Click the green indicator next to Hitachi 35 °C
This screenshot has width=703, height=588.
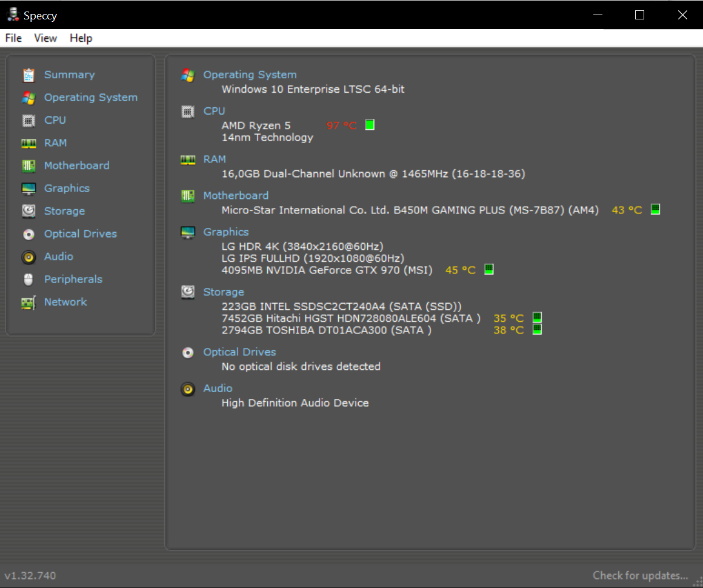537,317
